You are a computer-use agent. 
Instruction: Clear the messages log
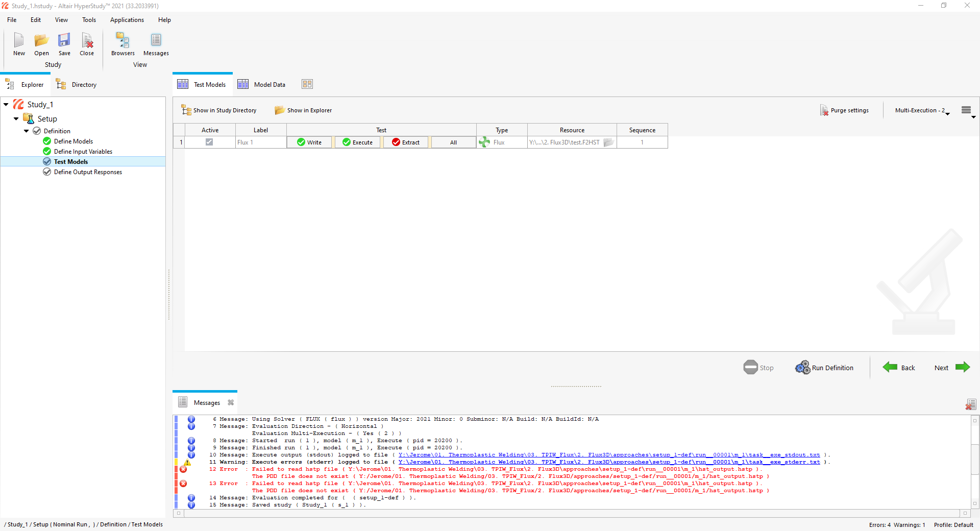(970, 404)
